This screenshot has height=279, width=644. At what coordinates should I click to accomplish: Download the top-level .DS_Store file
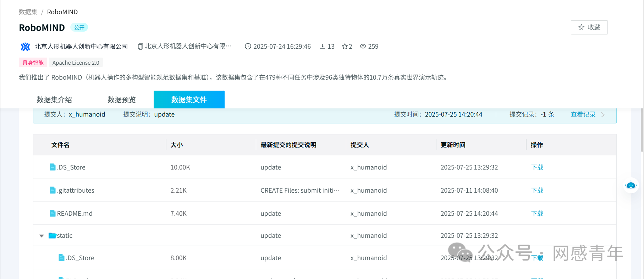(x=537, y=167)
